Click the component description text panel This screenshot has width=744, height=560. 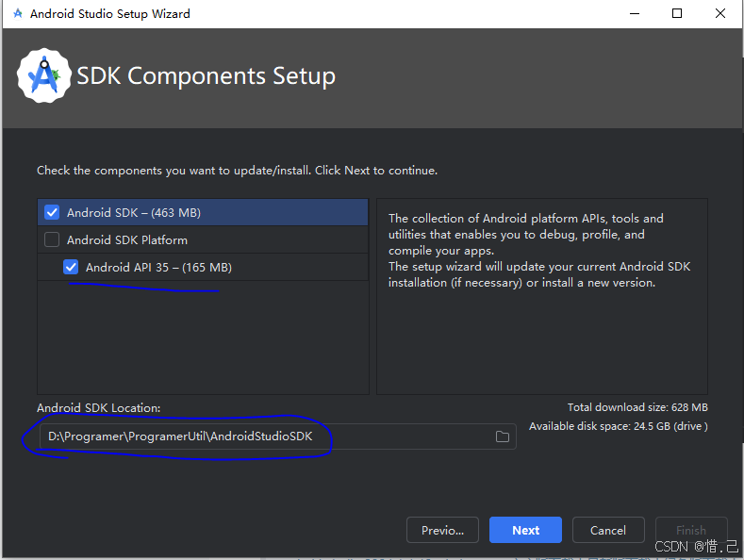click(x=542, y=296)
